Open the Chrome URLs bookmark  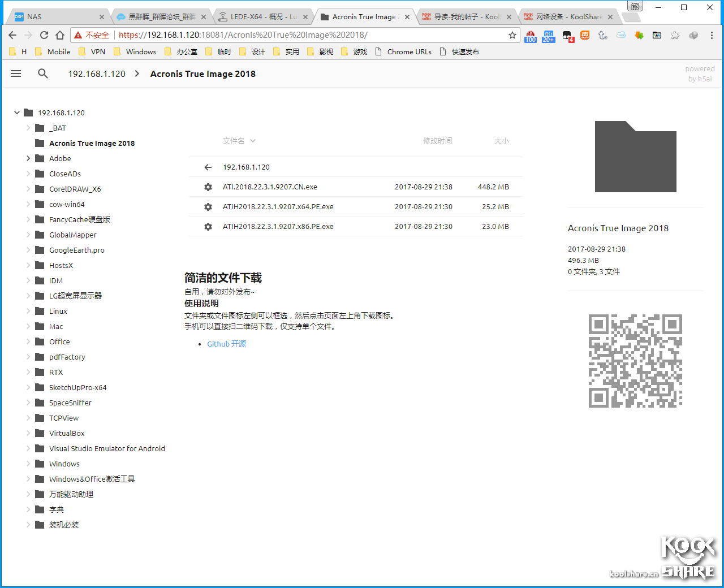pos(403,51)
